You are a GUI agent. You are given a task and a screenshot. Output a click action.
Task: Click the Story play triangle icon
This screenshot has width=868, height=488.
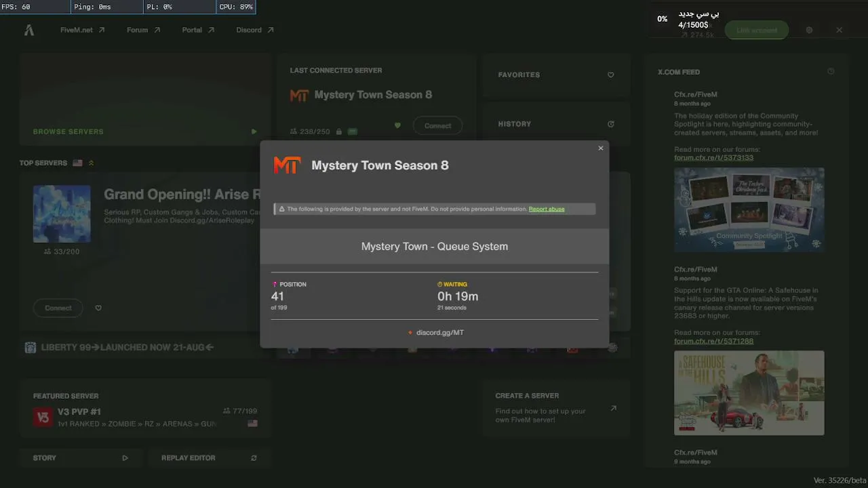[125, 458]
